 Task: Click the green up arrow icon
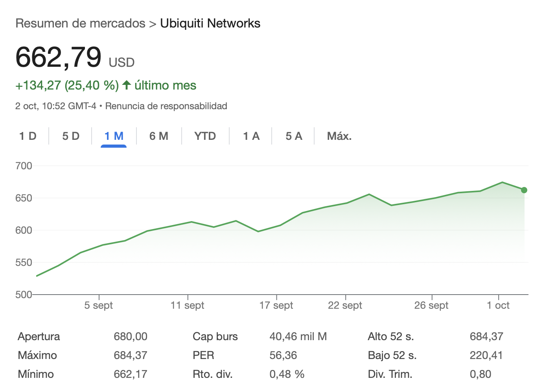126,85
